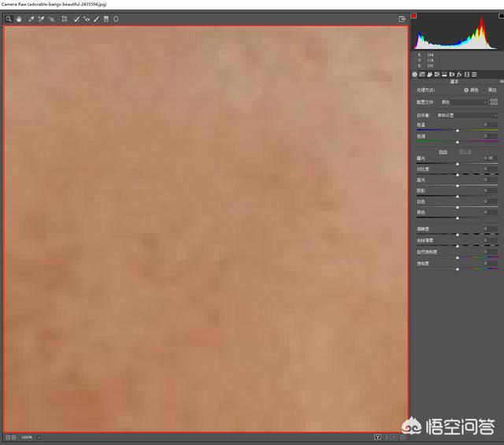Click the zoom in plus button

tap(13, 438)
